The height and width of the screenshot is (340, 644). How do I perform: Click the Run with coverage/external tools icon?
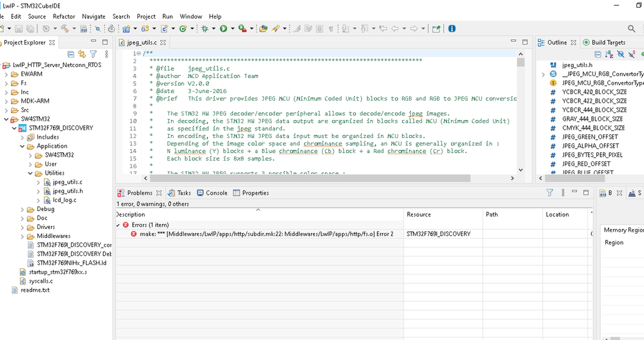point(243,29)
